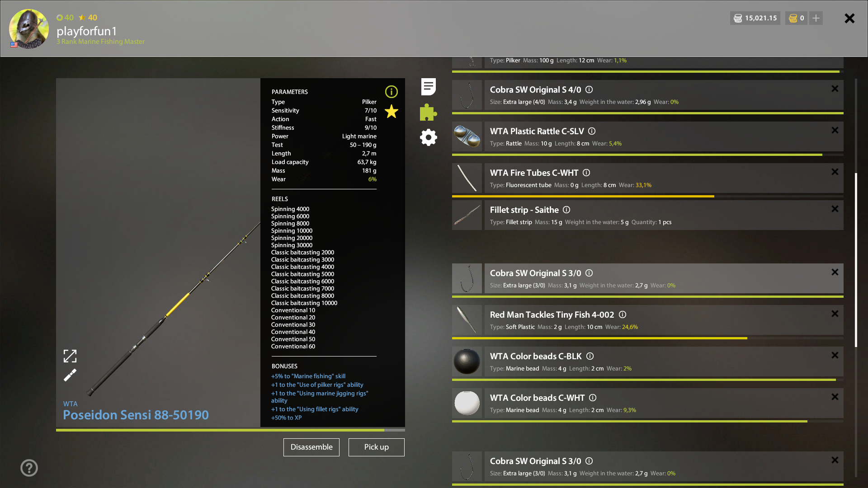Remove Cobra SW Original S 4/0 hook

[x=835, y=89]
